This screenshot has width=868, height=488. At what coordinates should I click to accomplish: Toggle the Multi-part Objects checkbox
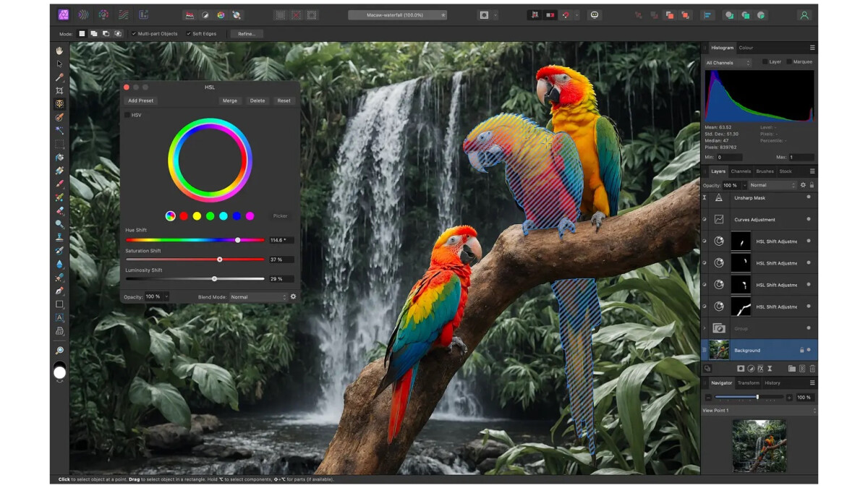pyautogui.click(x=134, y=34)
